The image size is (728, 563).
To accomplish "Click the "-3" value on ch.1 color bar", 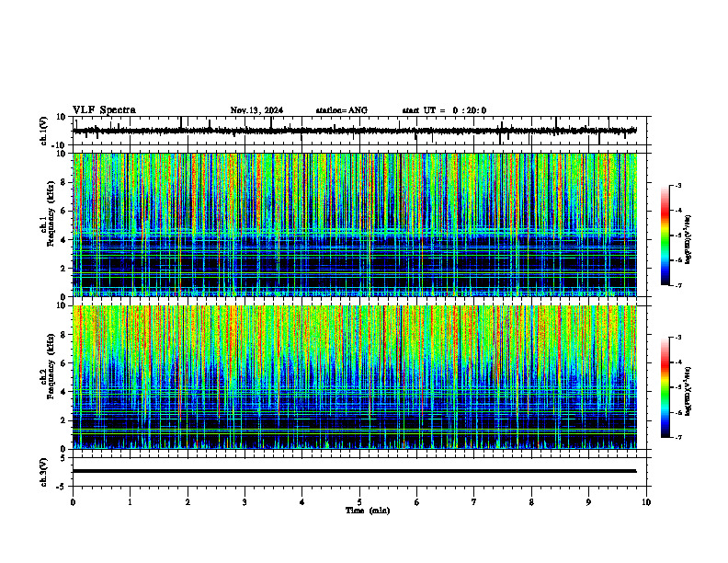I will pyautogui.click(x=678, y=185).
